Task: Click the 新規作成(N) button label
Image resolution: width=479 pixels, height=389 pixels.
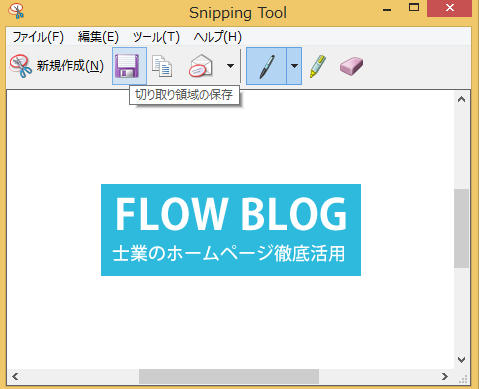Action: tap(70, 66)
